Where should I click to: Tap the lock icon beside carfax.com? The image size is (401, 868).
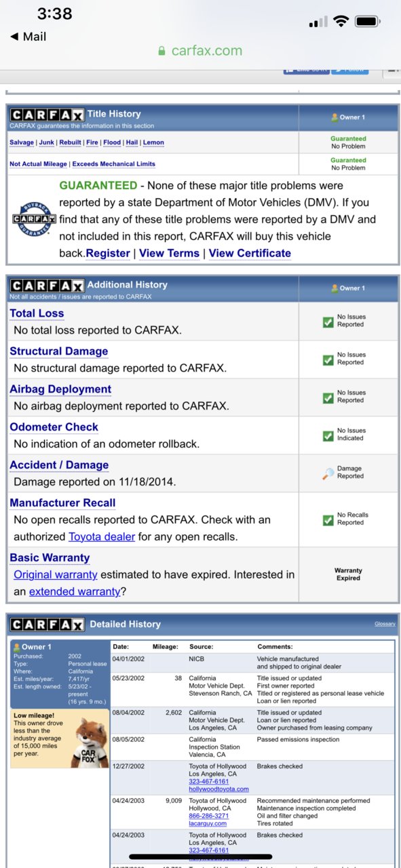coord(161,51)
